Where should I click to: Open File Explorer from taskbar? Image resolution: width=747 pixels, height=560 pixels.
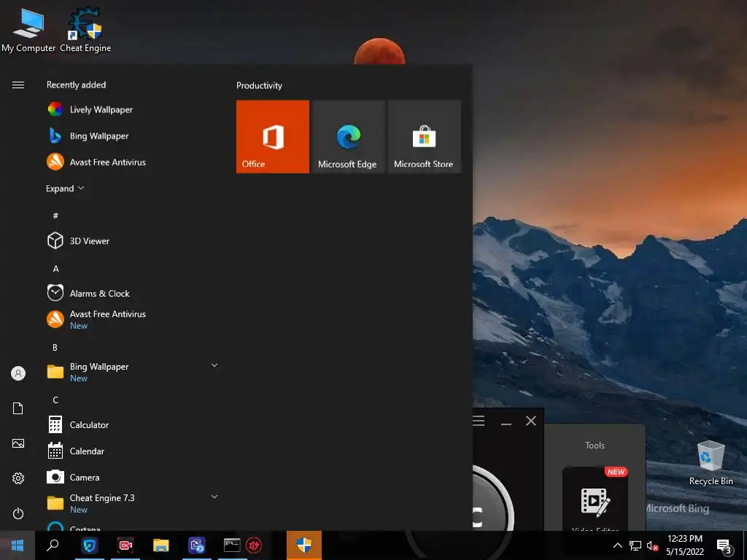(161, 545)
